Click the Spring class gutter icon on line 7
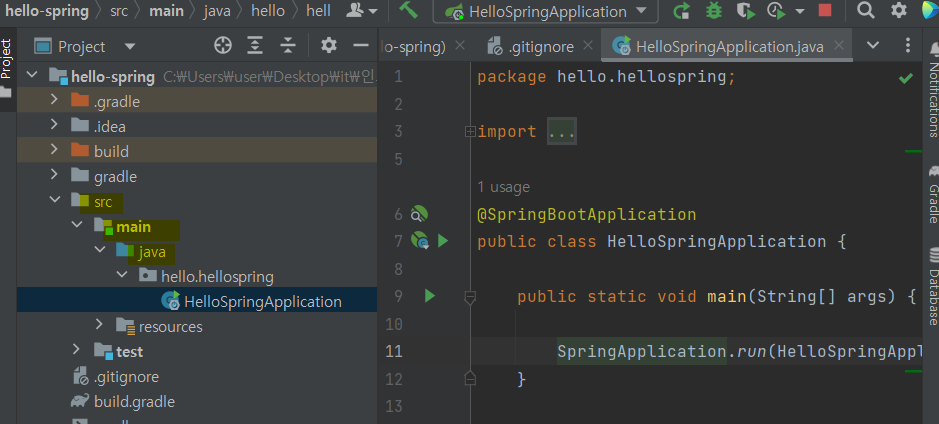This screenshot has width=939, height=424. [x=420, y=241]
